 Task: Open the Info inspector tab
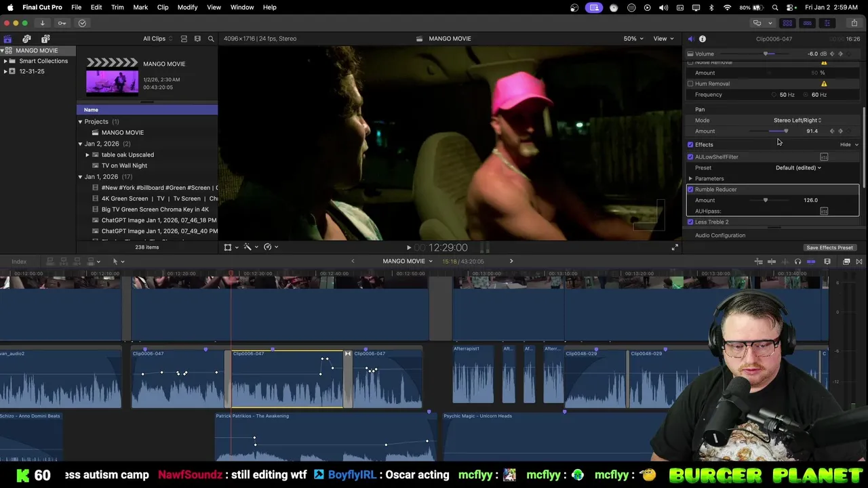coord(703,39)
